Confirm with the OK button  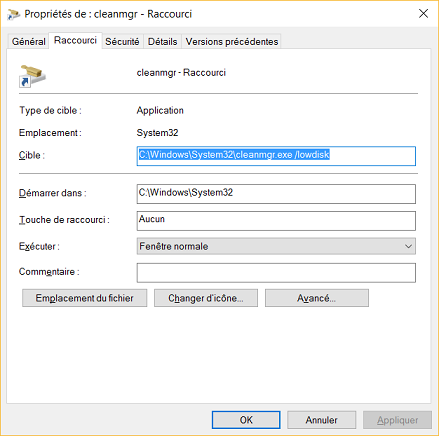tap(246, 420)
